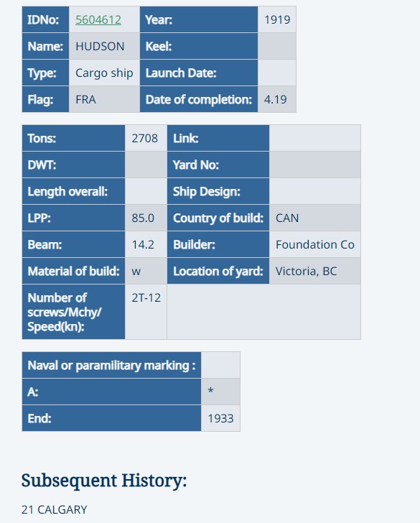Select the HUDSON ship name cell
Screen dimensions: 420x523
(x=104, y=46)
